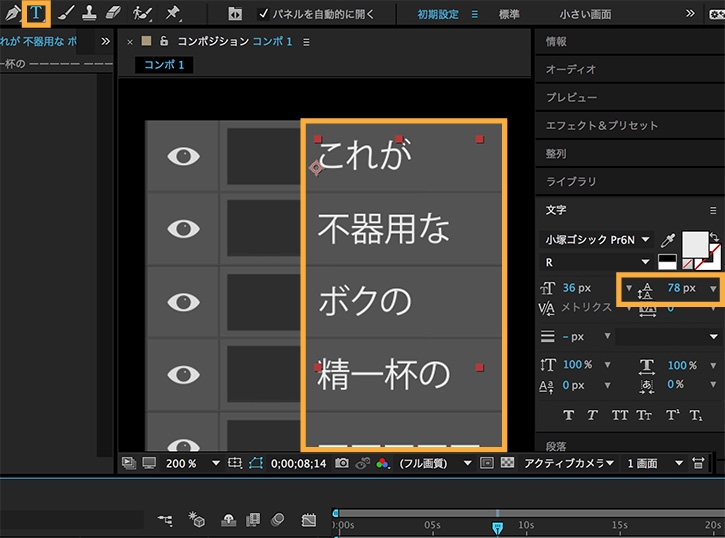Toggle the composition viewer lock
Screen dimensions: 725x538
coord(164,41)
